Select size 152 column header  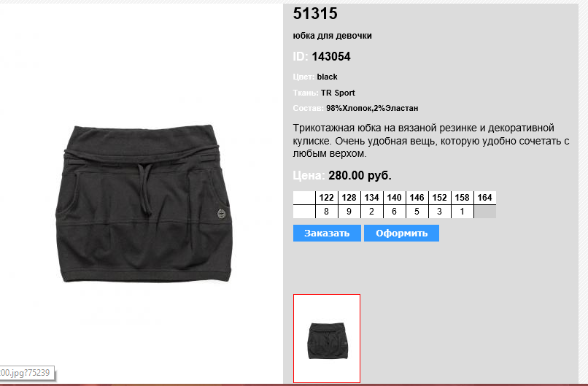pos(439,198)
